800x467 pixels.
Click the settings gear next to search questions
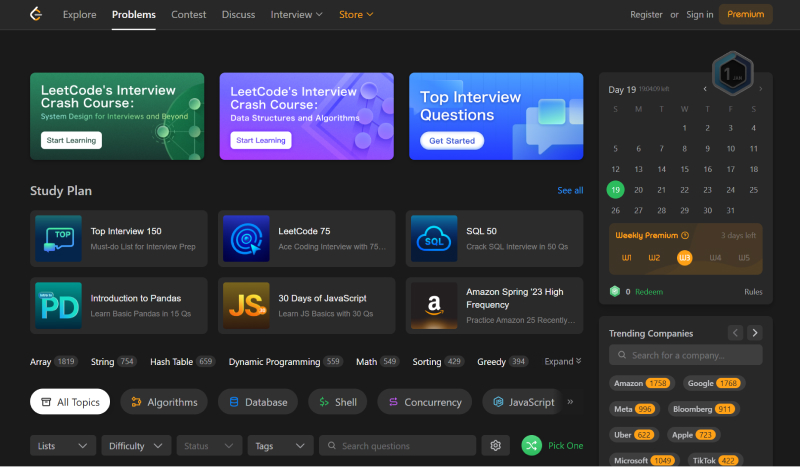495,446
